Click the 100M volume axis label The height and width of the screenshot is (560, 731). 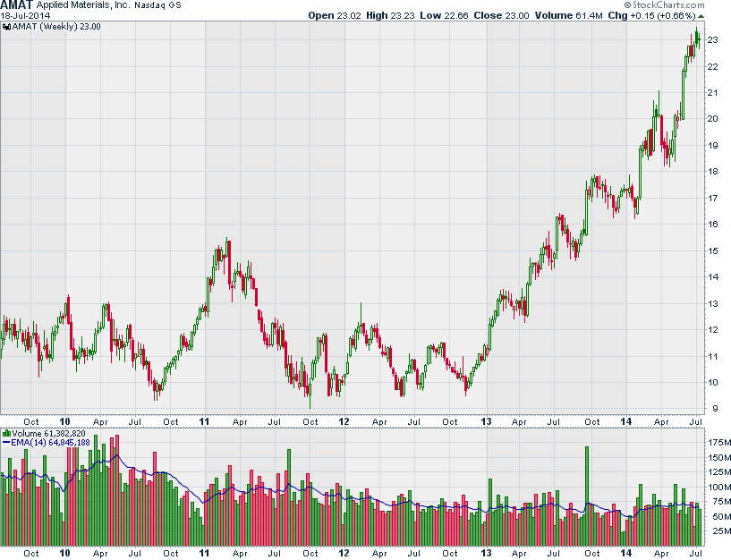[x=718, y=488]
